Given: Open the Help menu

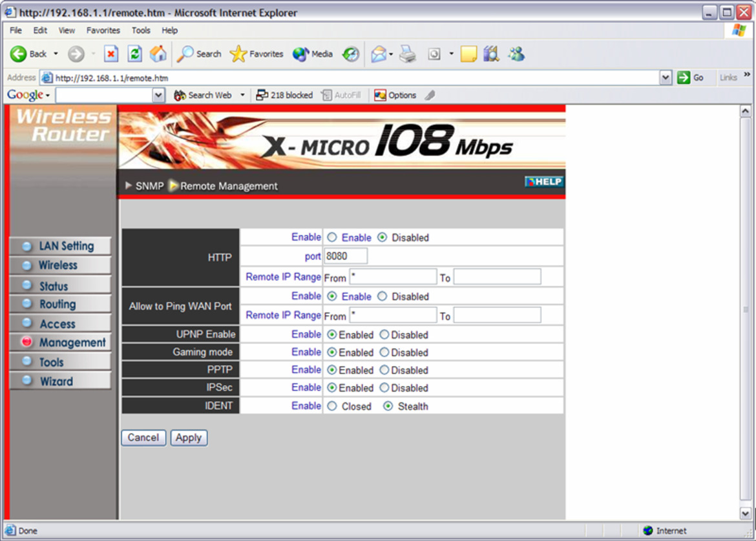Looking at the screenshot, I should [x=169, y=30].
